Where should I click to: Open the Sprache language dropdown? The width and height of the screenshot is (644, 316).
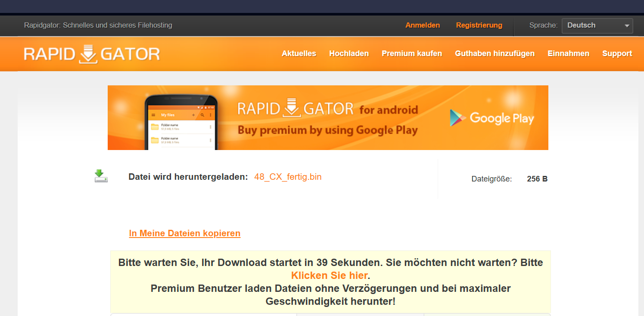(x=597, y=25)
